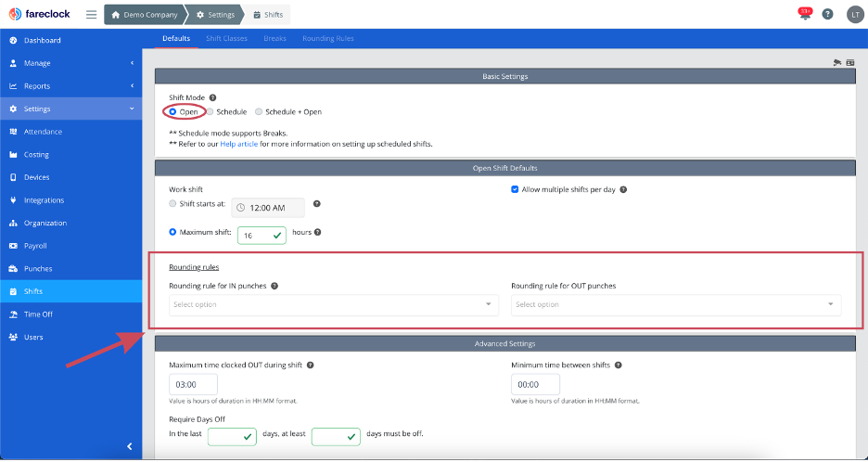Viewport: 868px width, 462px height.
Task: Select the Open shift mode radio button
Action: click(x=172, y=112)
